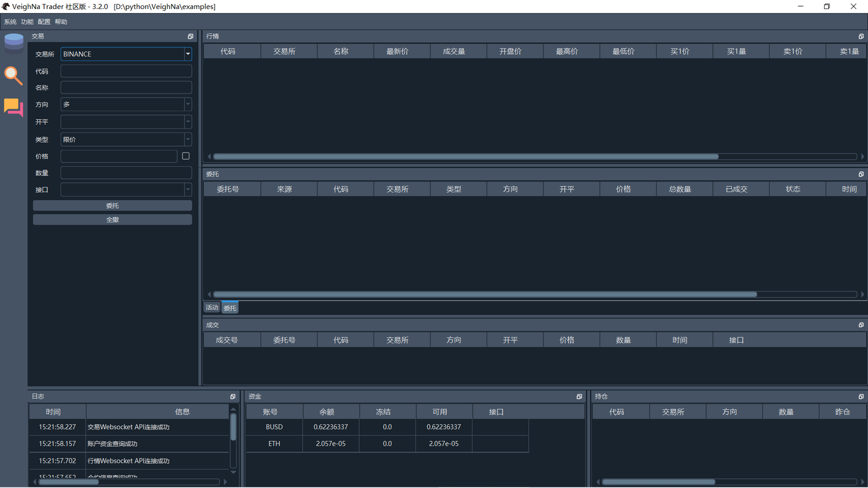Click the 已成交 column header
Screen dimensions: 868x488
[737, 189]
